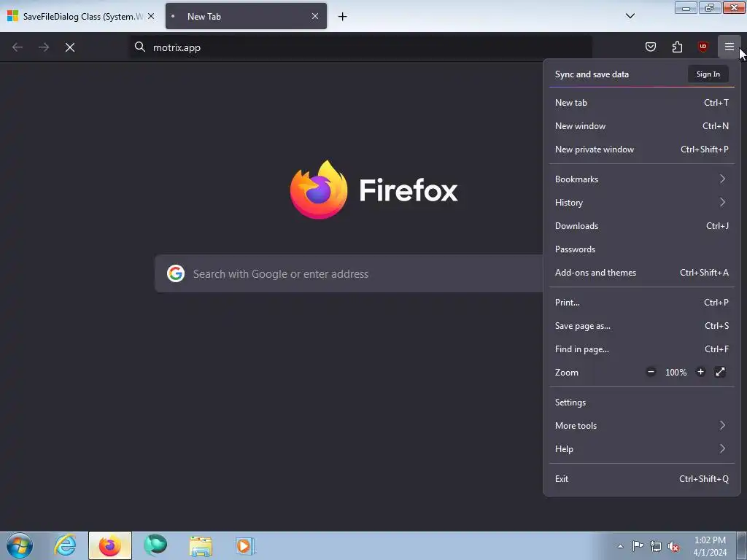Viewport: 747px width, 560px height.
Task: Reset zoom by clicking 100%
Action: coord(676,373)
